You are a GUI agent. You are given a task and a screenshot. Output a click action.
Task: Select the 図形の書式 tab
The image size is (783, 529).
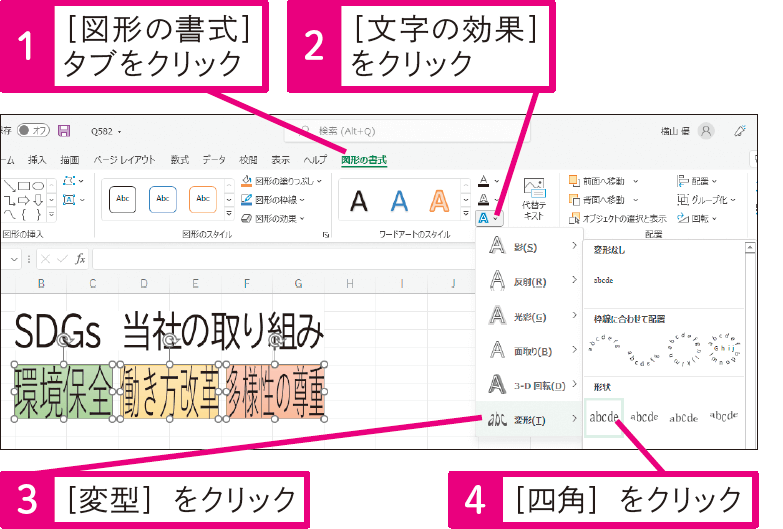364,160
